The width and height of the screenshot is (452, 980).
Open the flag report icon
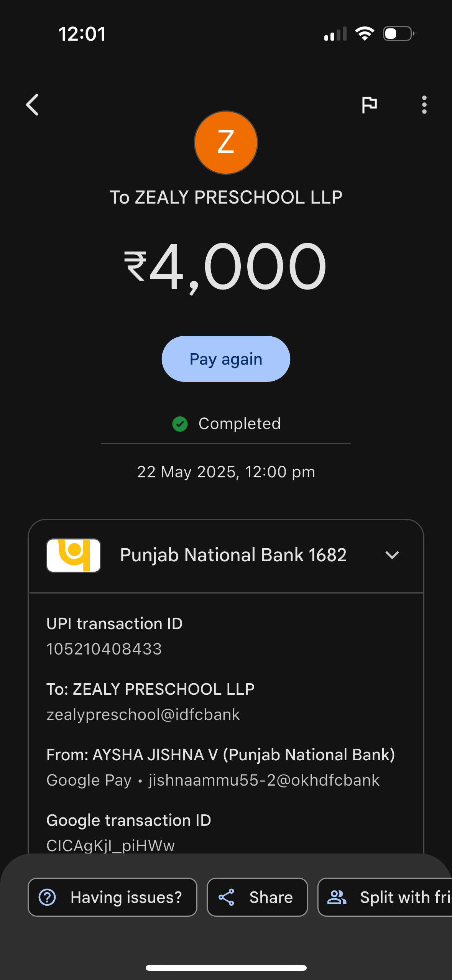[370, 105]
